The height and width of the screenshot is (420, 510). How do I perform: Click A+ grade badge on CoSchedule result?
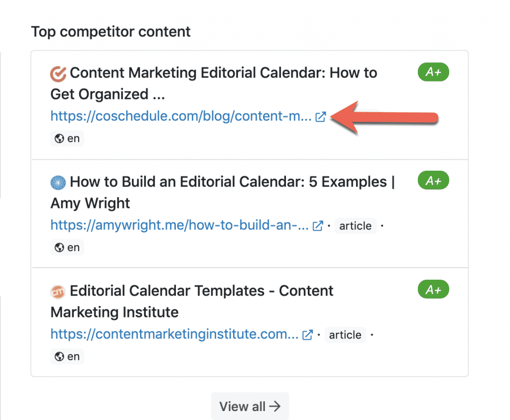pyautogui.click(x=433, y=73)
